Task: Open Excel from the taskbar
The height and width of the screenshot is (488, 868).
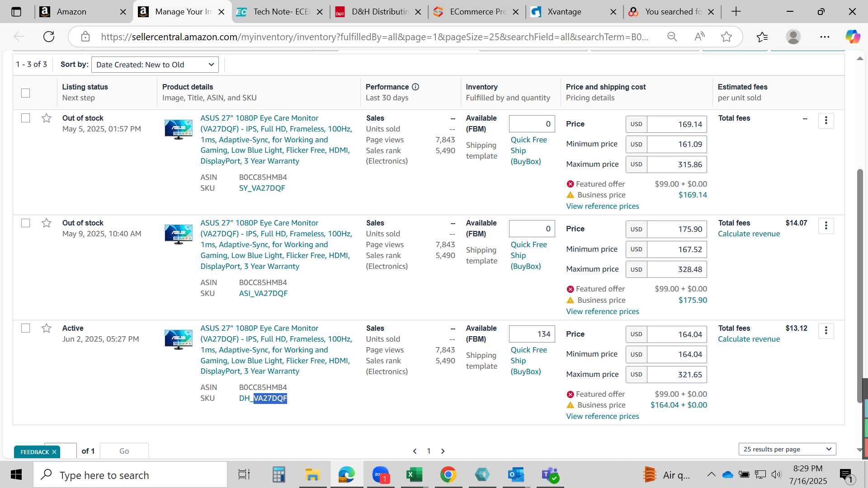Action: click(x=414, y=475)
